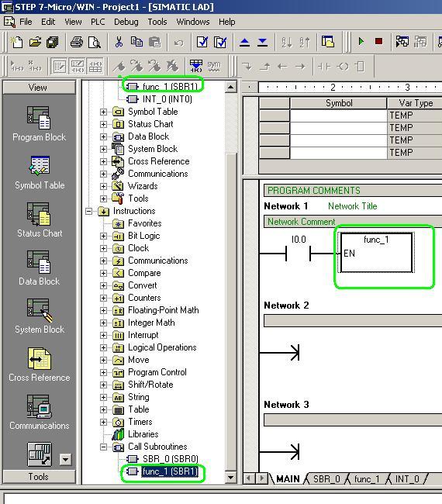Expand the Symbol Table tree node
This screenshot has height=504, width=442.
tap(103, 112)
